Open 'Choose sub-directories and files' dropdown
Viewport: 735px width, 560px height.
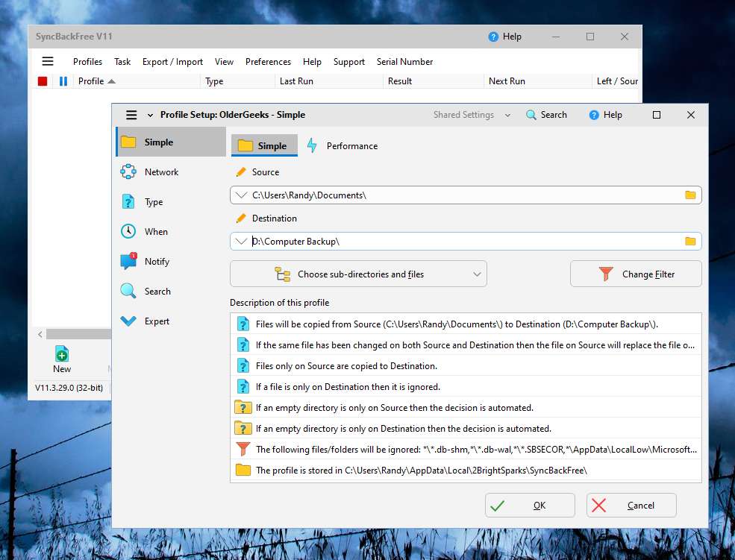coord(358,274)
